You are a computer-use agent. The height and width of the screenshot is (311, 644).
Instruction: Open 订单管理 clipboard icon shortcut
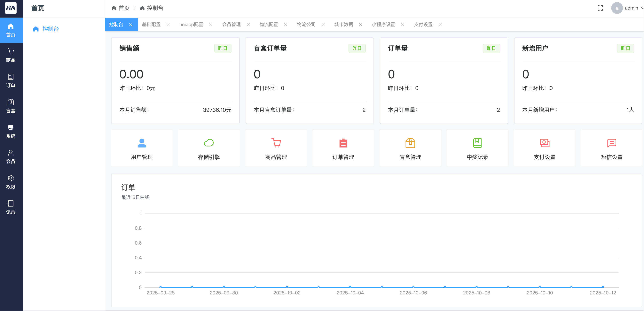click(343, 143)
